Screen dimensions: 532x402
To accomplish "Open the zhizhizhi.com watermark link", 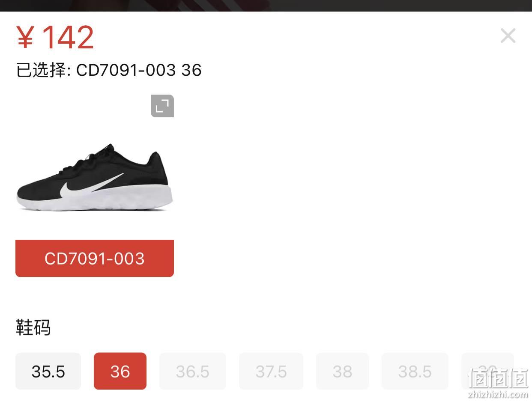I will [498, 394].
